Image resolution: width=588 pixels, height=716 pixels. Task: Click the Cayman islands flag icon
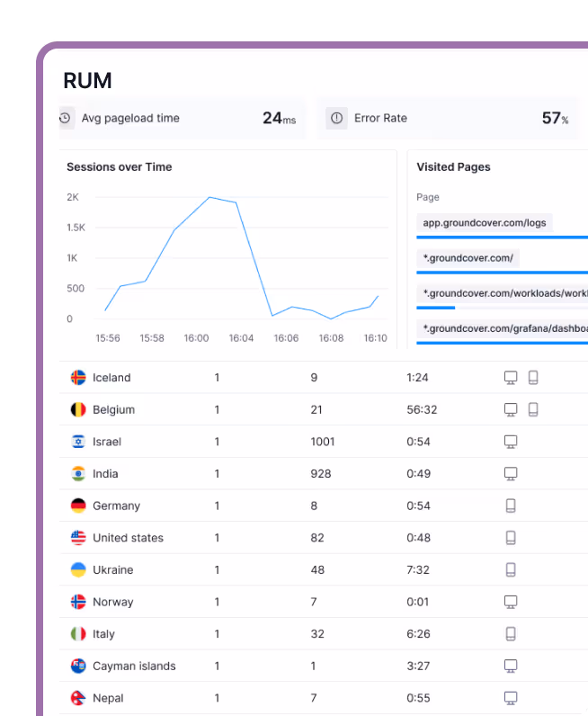click(78, 666)
